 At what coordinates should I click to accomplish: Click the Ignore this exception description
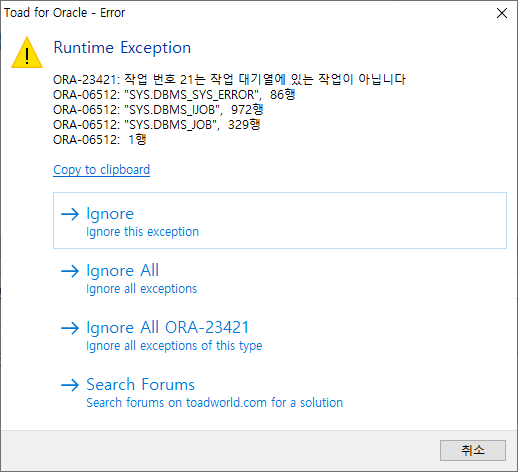tap(142, 232)
